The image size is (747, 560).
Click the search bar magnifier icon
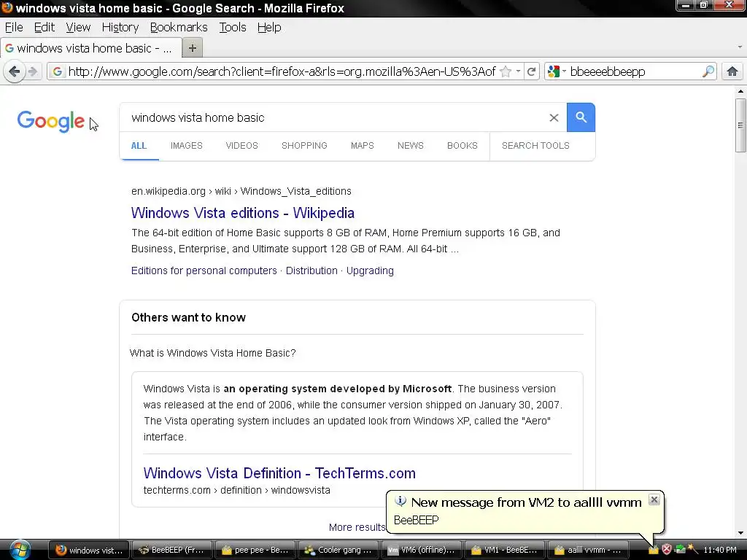tap(708, 72)
